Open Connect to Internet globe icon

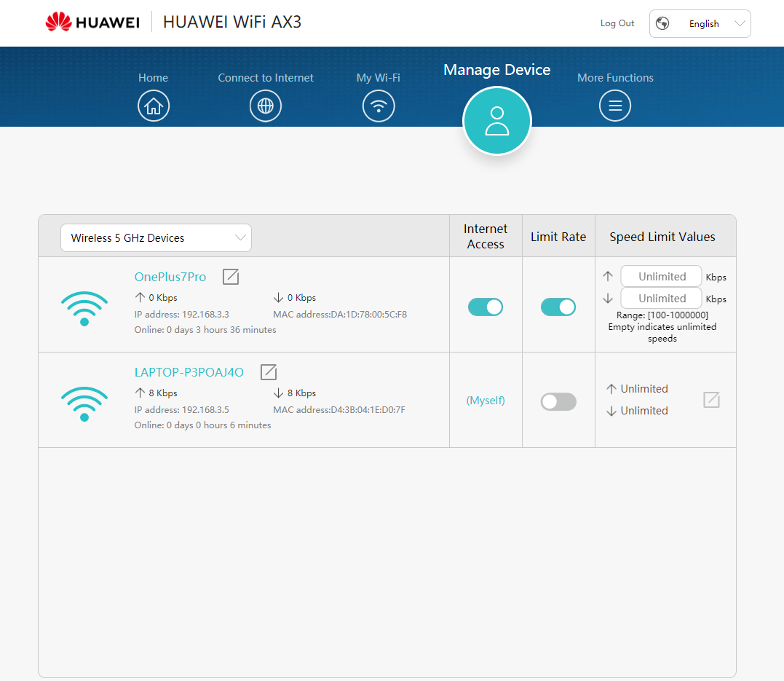(x=266, y=106)
